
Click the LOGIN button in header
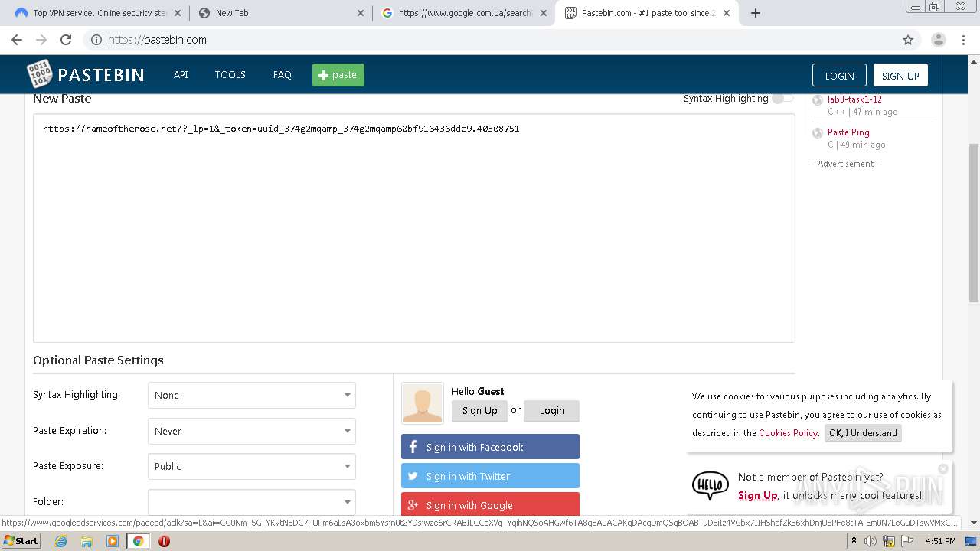[x=839, y=75]
